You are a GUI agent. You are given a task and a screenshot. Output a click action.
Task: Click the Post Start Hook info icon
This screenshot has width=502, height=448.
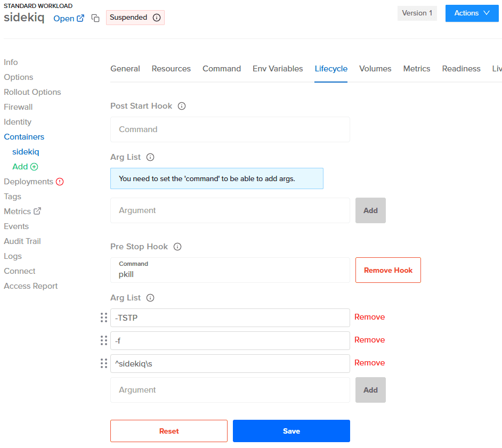pyautogui.click(x=182, y=106)
